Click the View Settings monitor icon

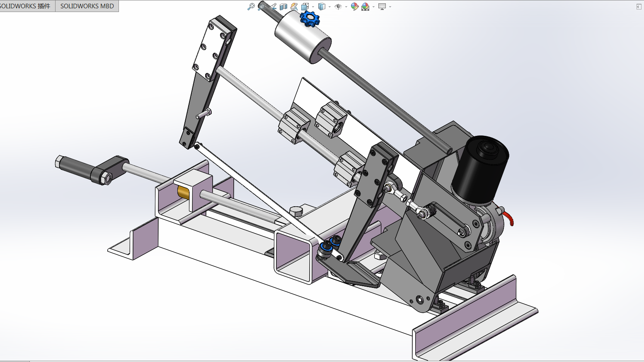pos(382,6)
